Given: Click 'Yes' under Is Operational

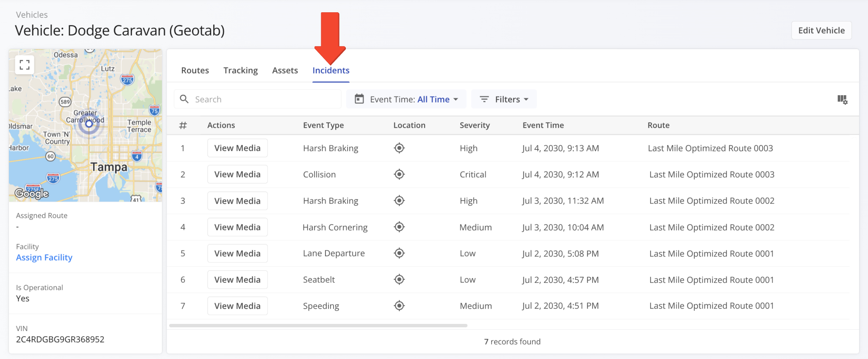Looking at the screenshot, I should pos(23,298).
